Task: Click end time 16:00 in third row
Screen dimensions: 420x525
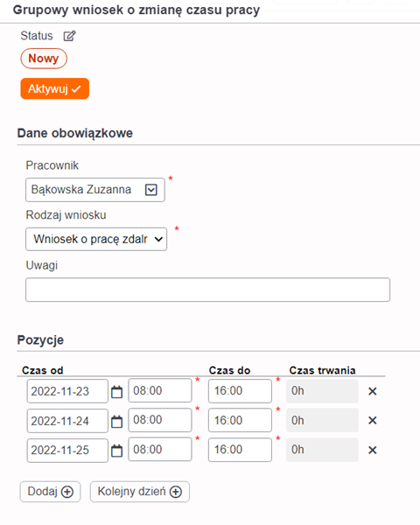Action: point(240,450)
